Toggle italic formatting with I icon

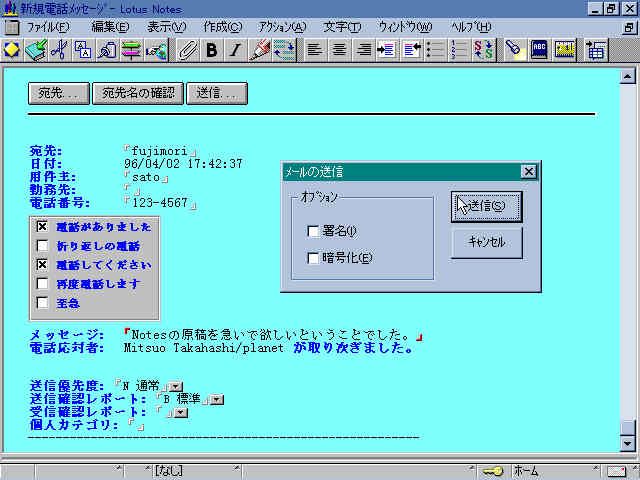pyautogui.click(x=235, y=50)
